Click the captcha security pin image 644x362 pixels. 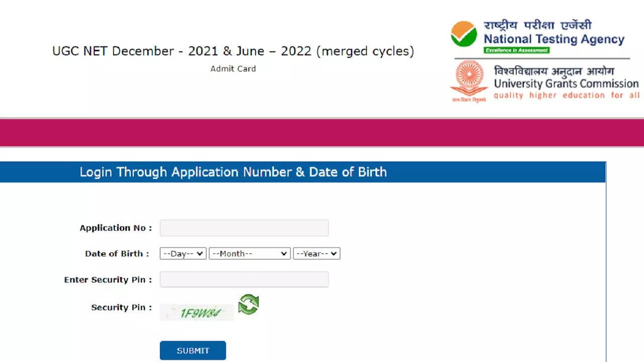(x=197, y=313)
